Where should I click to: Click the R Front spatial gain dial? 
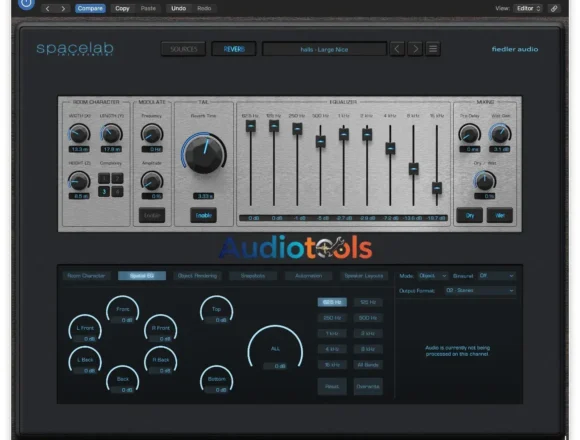coord(161,329)
